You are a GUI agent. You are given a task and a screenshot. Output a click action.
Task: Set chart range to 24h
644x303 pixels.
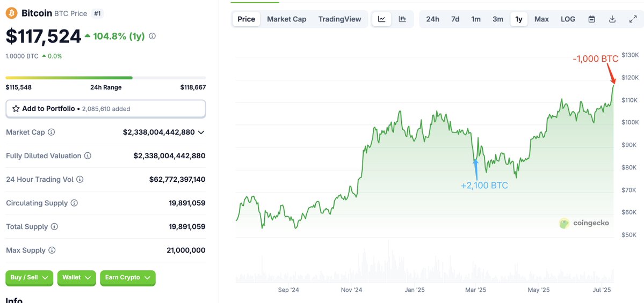432,19
